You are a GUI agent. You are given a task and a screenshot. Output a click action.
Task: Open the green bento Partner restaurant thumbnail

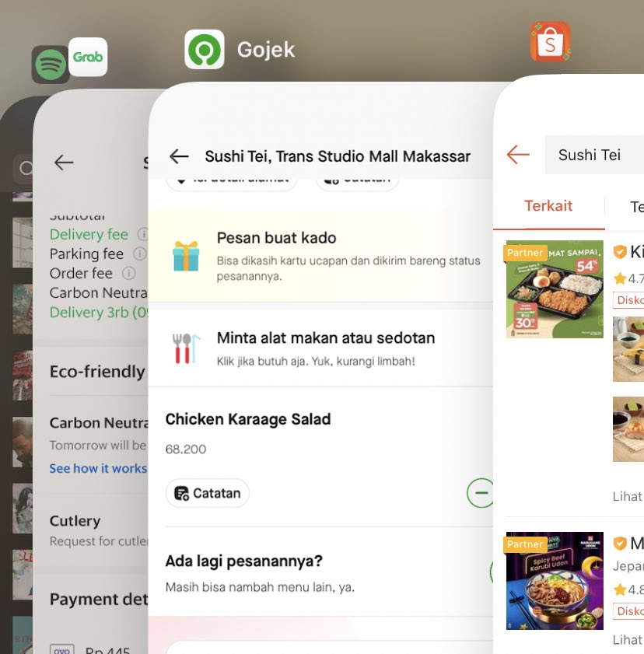[555, 289]
